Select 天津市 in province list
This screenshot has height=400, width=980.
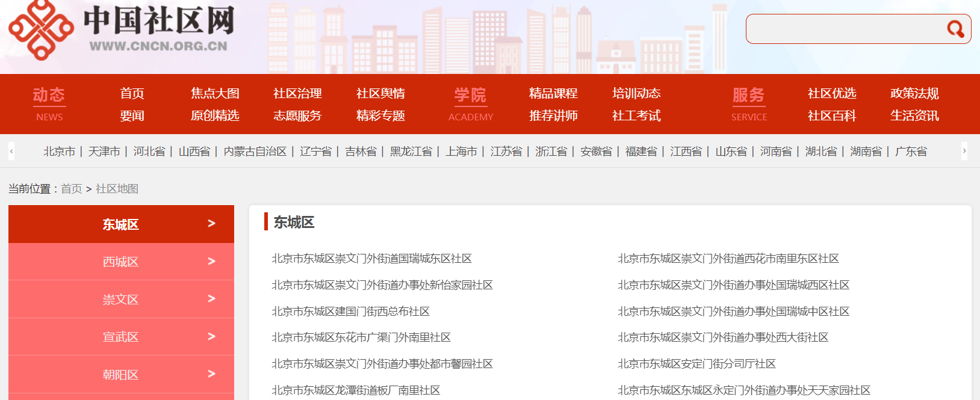tap(104, 152)
